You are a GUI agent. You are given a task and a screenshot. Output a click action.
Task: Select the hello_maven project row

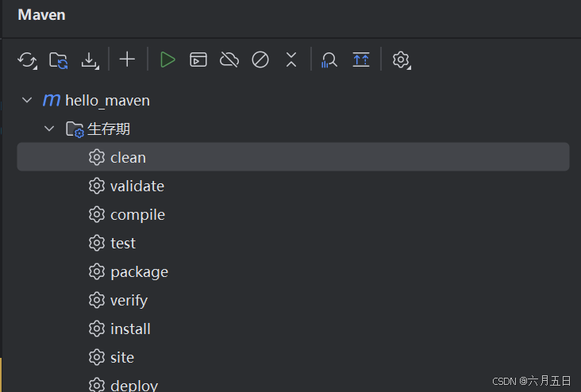pos(293,100)
